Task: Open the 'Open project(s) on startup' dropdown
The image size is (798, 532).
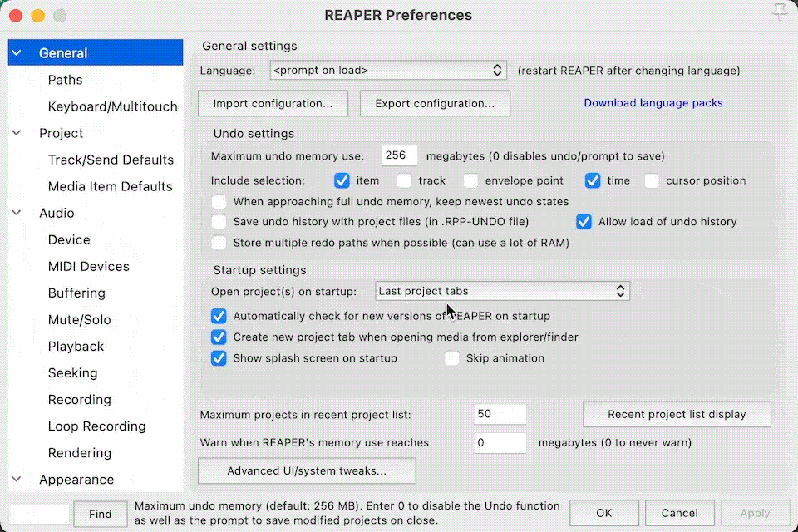Action: pyautogui.click(x=502, y=291)
